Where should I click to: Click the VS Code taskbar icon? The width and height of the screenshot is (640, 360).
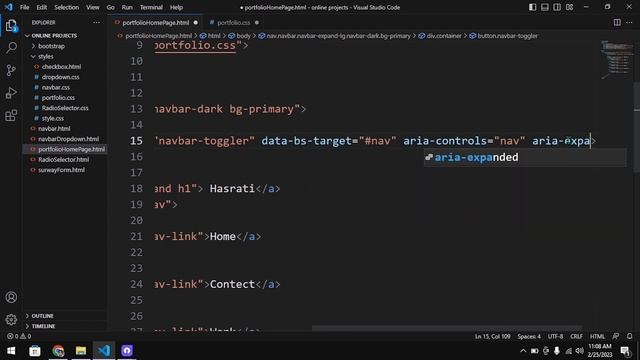104,351
